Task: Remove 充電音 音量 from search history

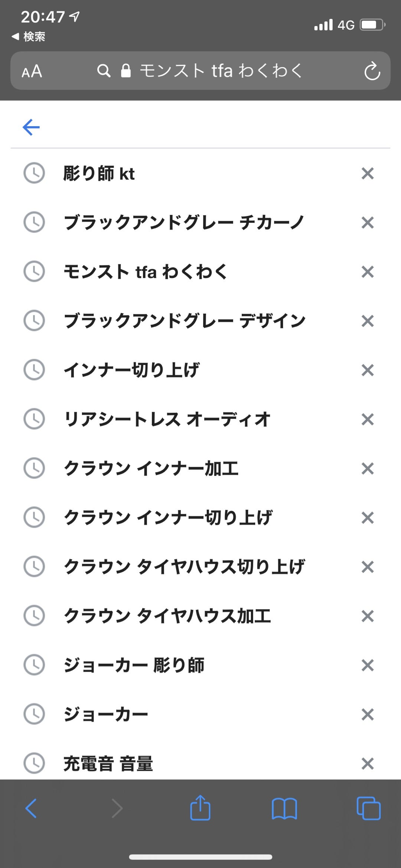Action: tap(367, 763)
